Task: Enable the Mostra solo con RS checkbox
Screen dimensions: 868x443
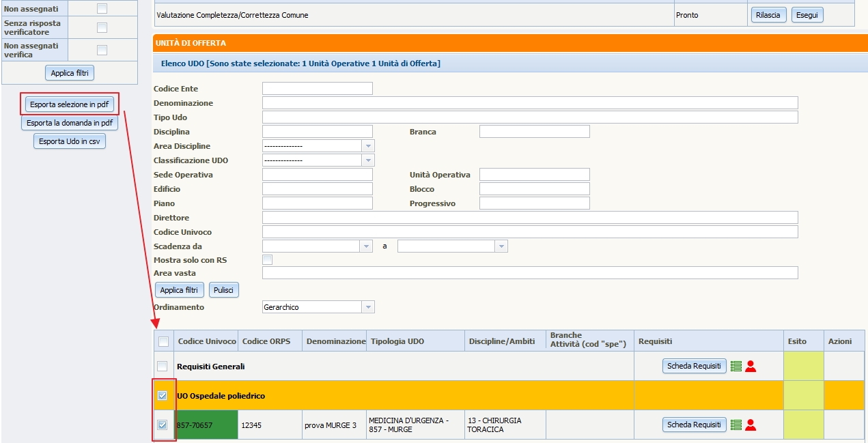Action: tap(268, 260)
